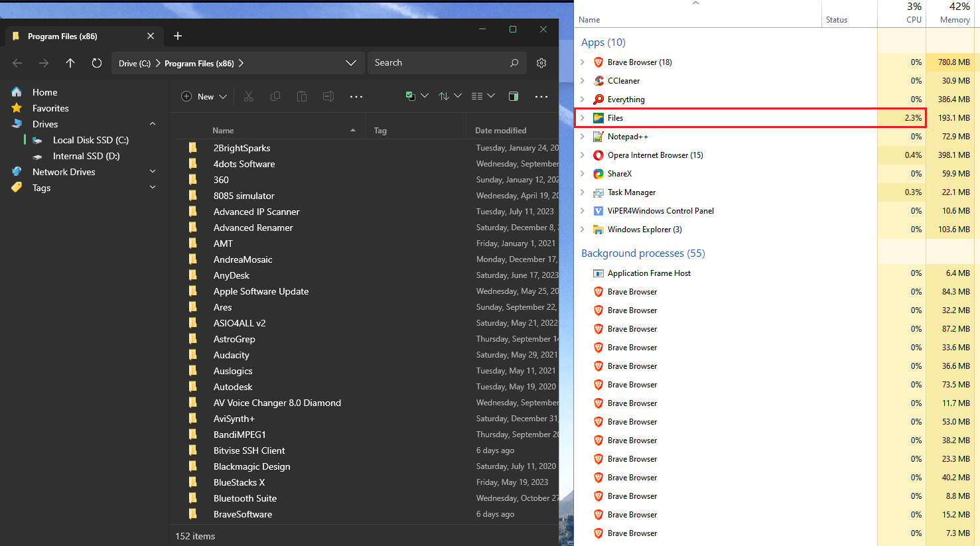Click the multi-select checkmark icon
980x546 pixels.
click(411, 96)
